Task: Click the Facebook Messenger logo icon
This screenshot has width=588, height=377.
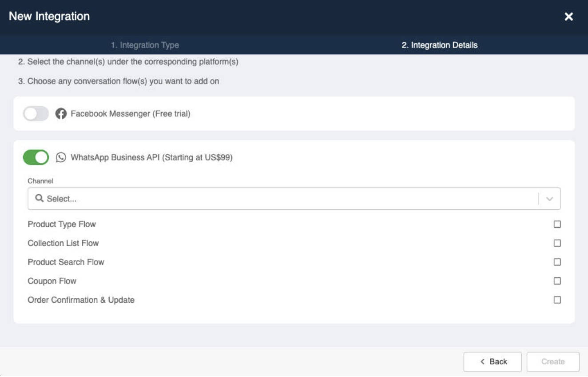Action: tap(61, 114)
